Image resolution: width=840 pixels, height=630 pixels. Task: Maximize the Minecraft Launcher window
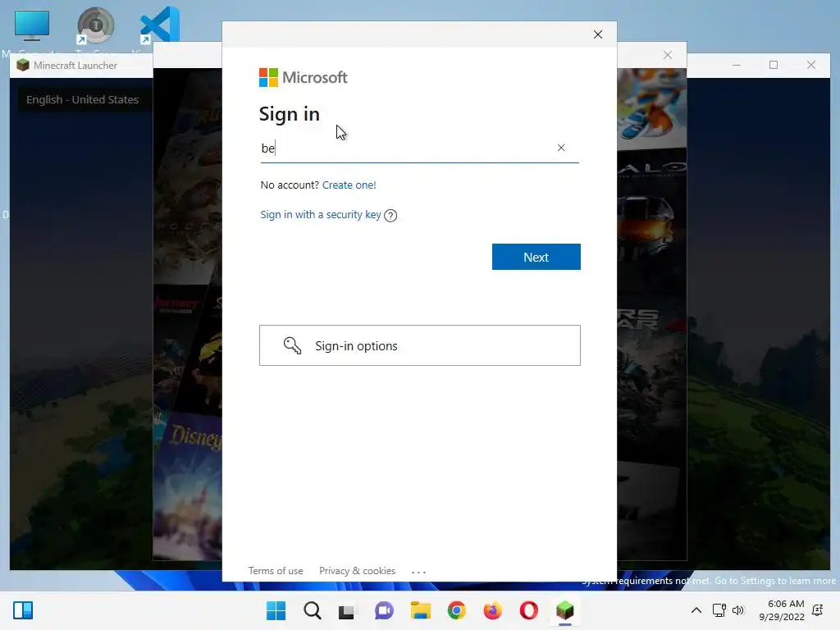tap(773, 65)
